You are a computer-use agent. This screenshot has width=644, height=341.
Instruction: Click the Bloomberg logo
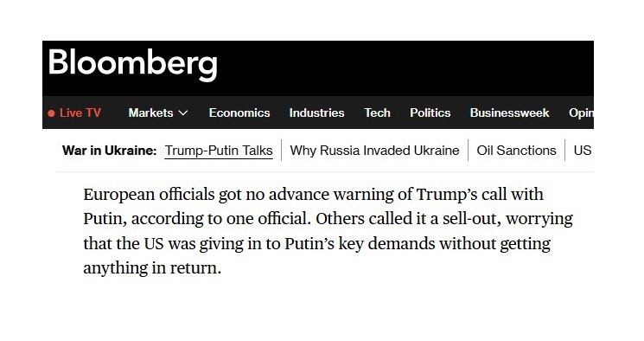(x=132, y=64)
